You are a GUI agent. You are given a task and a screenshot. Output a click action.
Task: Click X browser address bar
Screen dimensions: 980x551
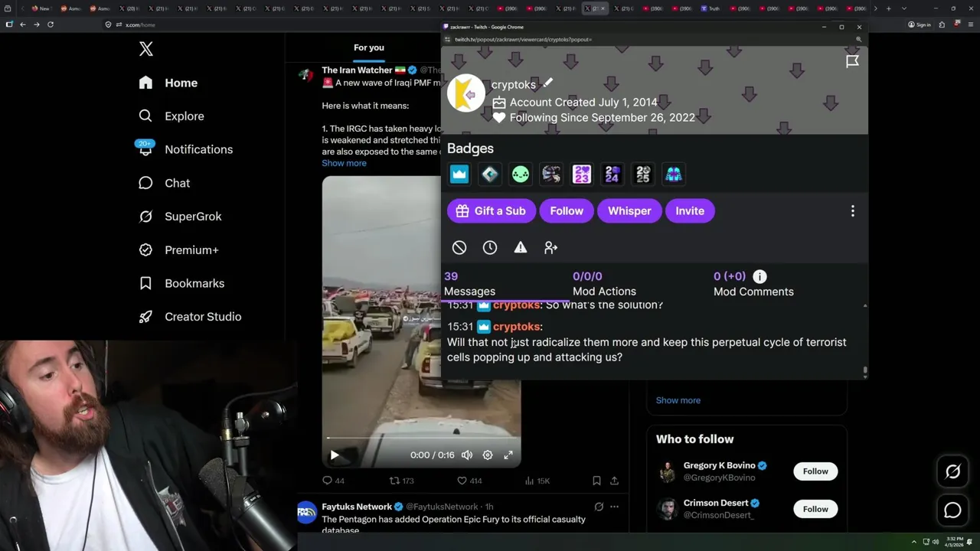click(x=272, y=24)
